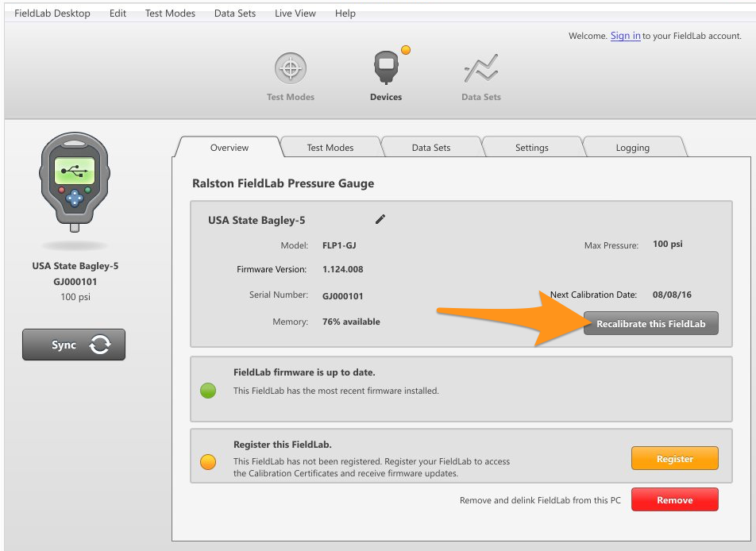Screen dimensions: 756x551
Task: Click the USA State Bagley-5 heading
Action: pos(256,220)
